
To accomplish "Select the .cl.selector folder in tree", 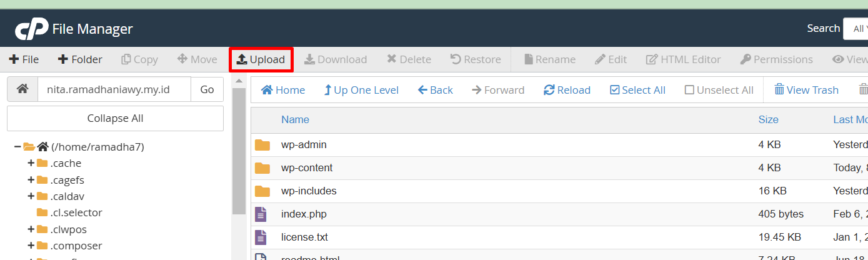I will tap(76, 212).
